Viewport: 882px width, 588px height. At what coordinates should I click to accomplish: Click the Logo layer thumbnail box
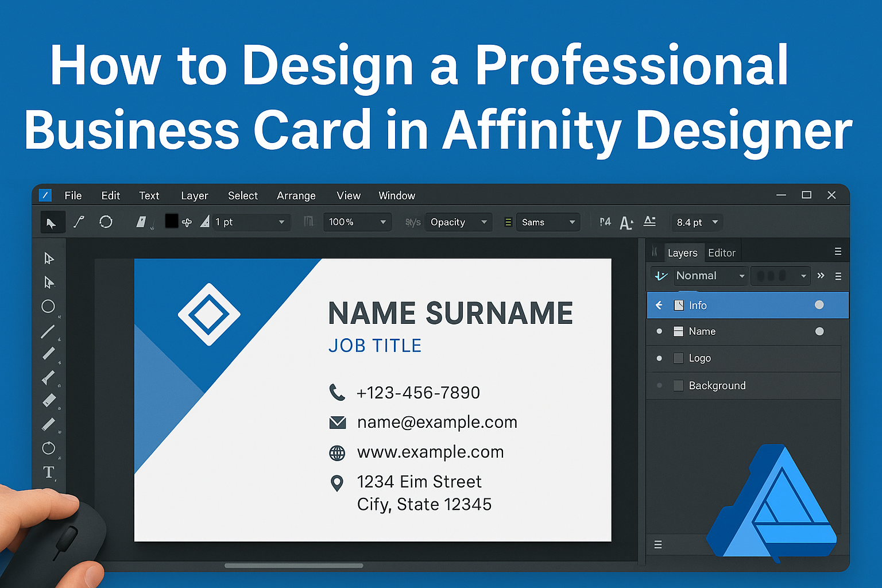(x=678, y=358)
